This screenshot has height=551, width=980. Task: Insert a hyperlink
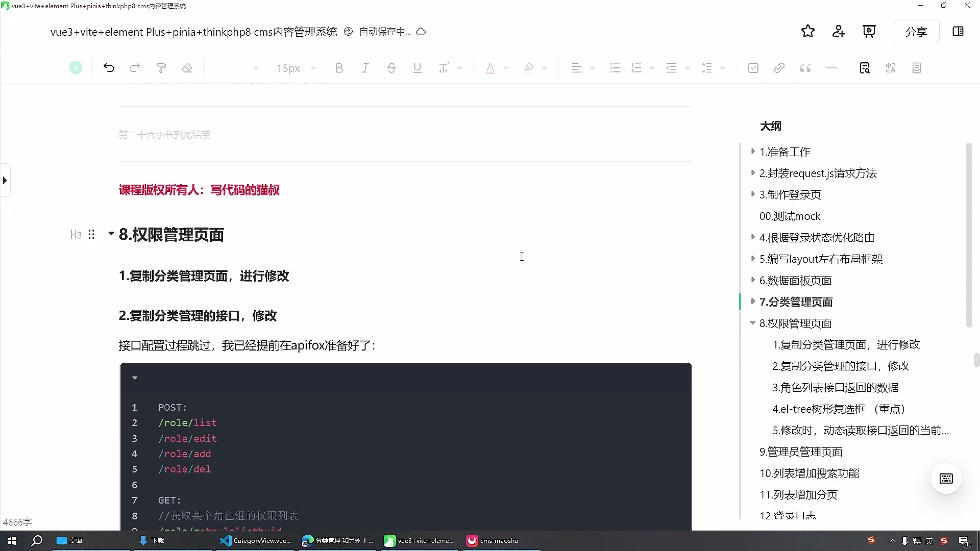click(x=779, y=68)
